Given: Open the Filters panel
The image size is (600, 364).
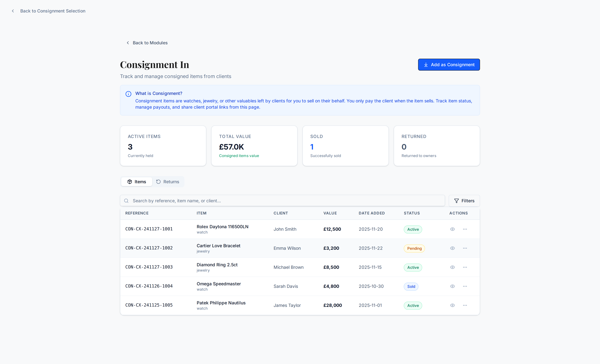Looking at the screenshot, I should click(464, 201).
